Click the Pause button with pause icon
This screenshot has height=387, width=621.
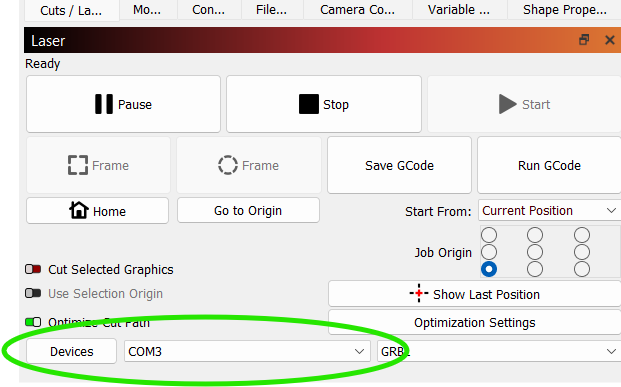[123, 104]
